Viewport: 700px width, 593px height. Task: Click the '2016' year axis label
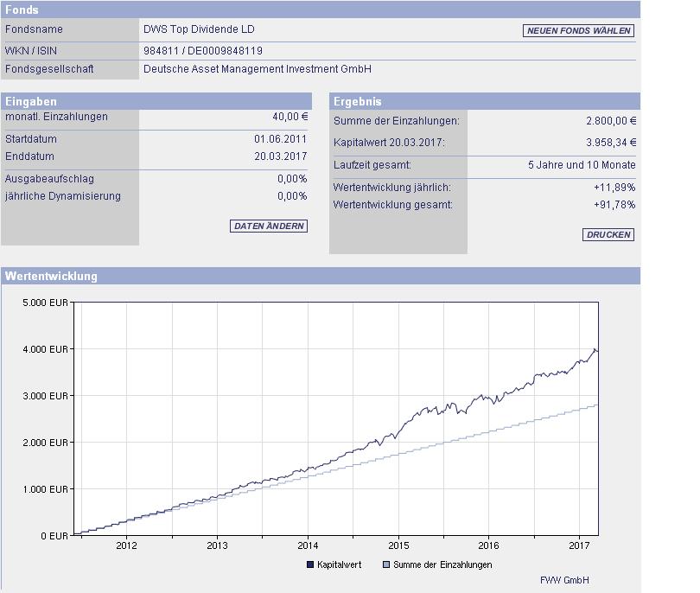(x=488, y=545)
